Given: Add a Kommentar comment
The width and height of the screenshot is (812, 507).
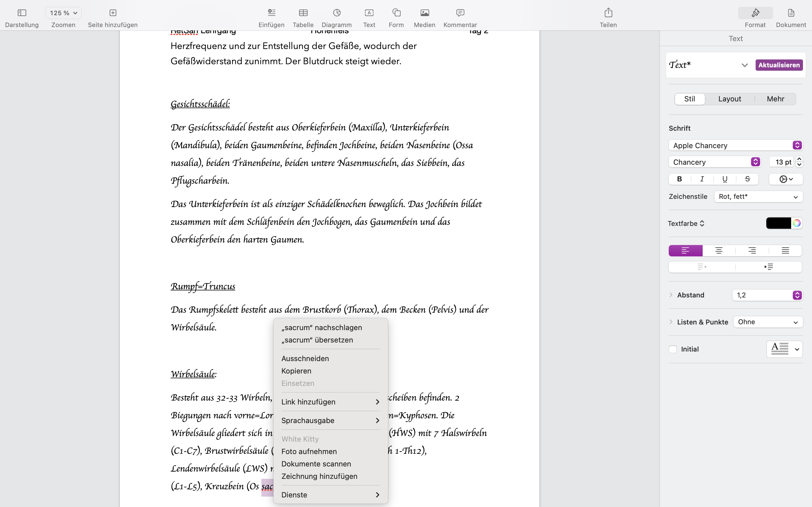Looking at the screenshot, I should click(x=460, y=13).
